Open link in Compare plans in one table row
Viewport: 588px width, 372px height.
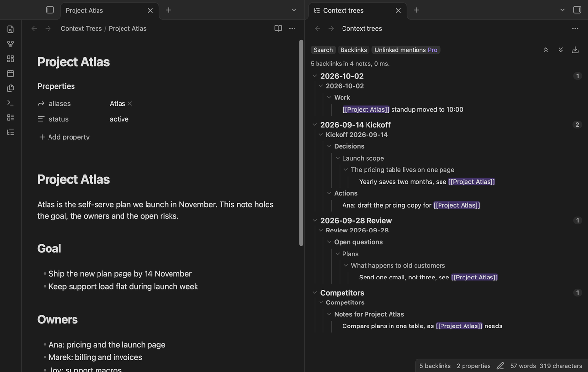pos(459,326)
